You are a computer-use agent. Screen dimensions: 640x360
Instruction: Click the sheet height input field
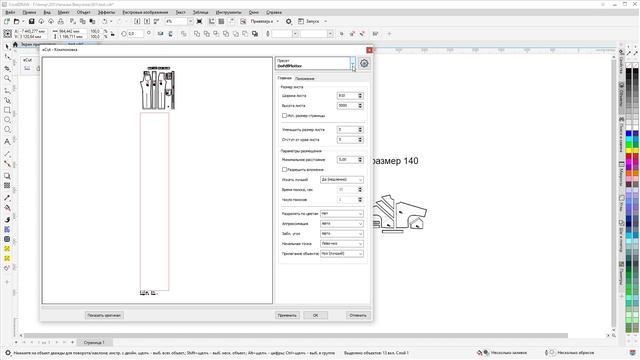tap(347, 106)
